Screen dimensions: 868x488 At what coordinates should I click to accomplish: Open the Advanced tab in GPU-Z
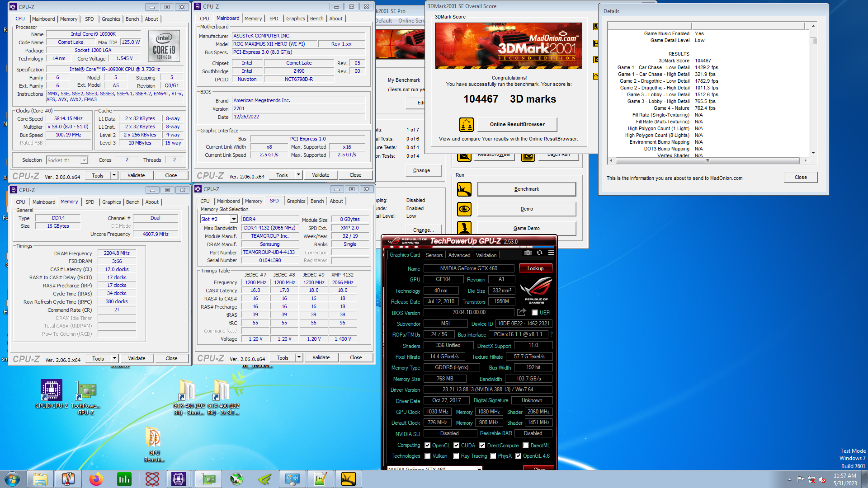click(459, 255)
